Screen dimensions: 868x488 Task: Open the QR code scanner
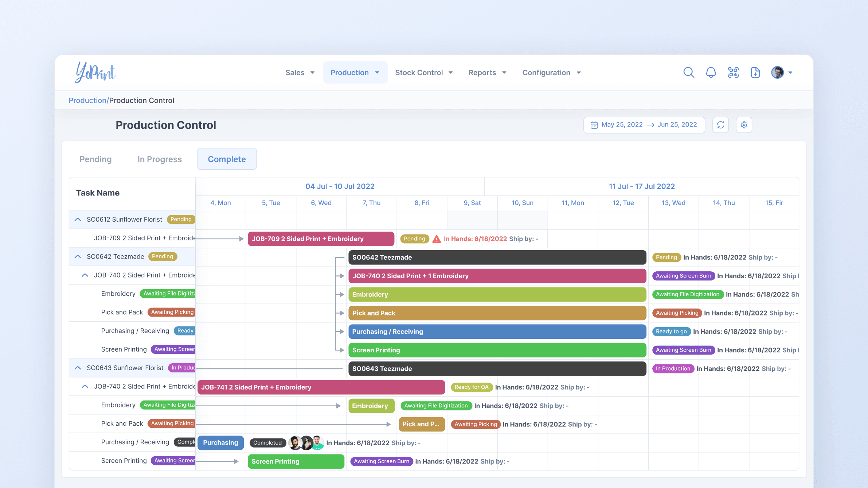[x=733, y=72]
